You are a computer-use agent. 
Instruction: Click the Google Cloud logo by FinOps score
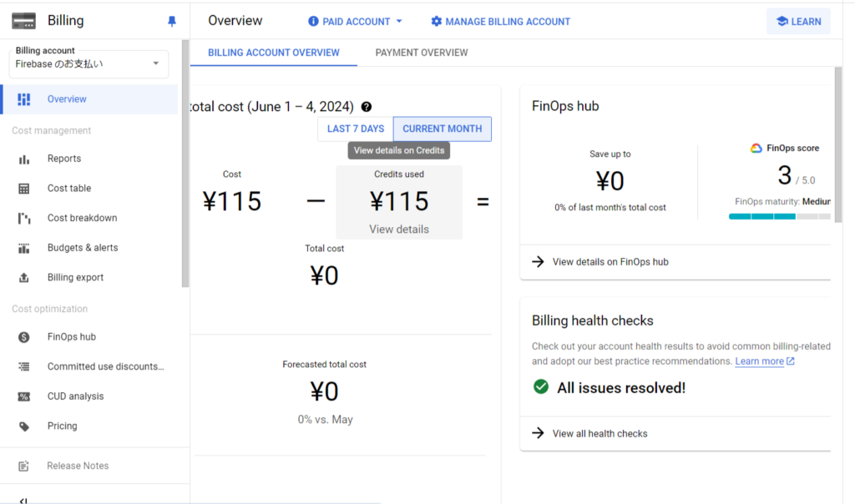tap(756, 149)
